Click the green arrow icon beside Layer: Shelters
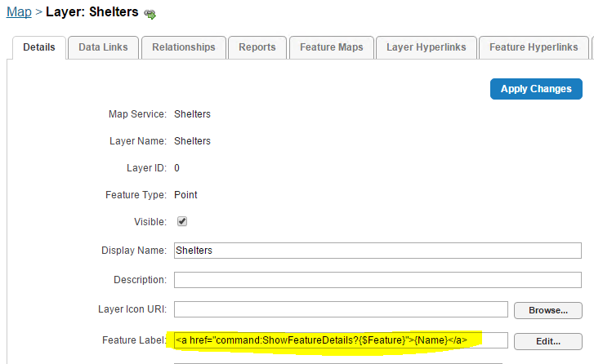The width and height of the screenshot is (594, 364). pyautogui.click(x=150, y=14)
